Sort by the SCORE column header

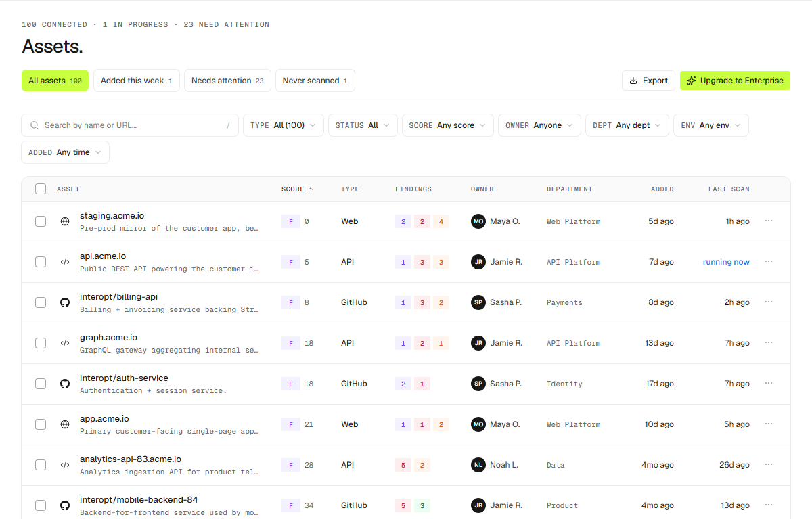(x=297, y=189)
